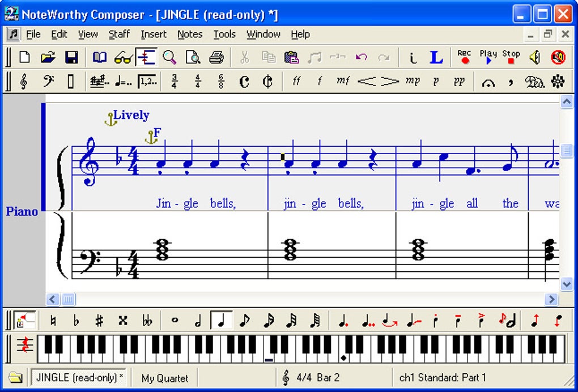The width and height of the screenshot is (578, 392).
Task: Start recording with Rec button
Action: (x=465, y=57)
